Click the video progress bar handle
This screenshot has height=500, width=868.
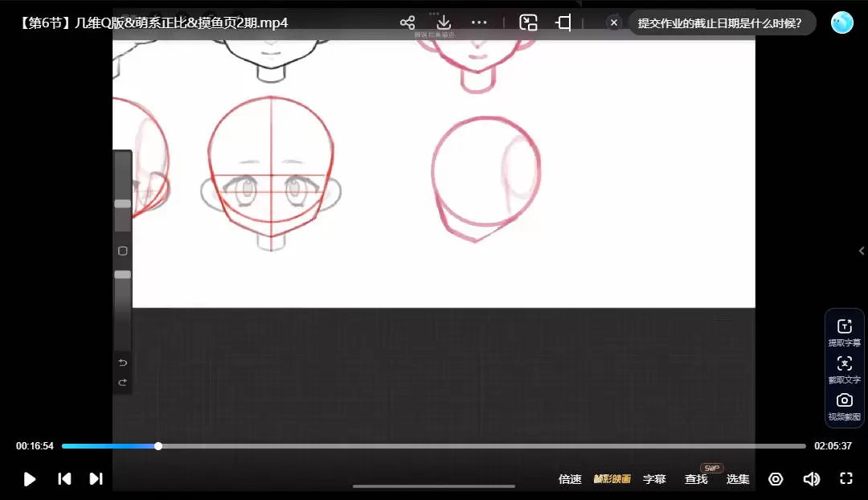(x=158, y=446)
